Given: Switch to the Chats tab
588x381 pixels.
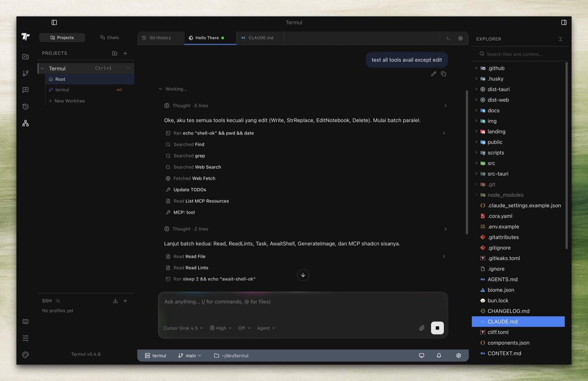Looking at the screenshot, I should [x=109, y=38].
